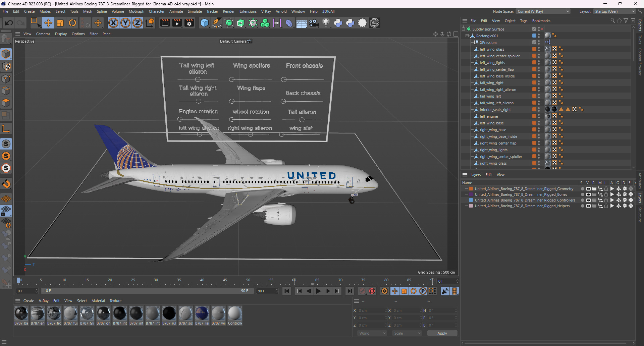644x346 pixels.
Task: Click MoGraph cloner green icon
Action: click(265, 23)
